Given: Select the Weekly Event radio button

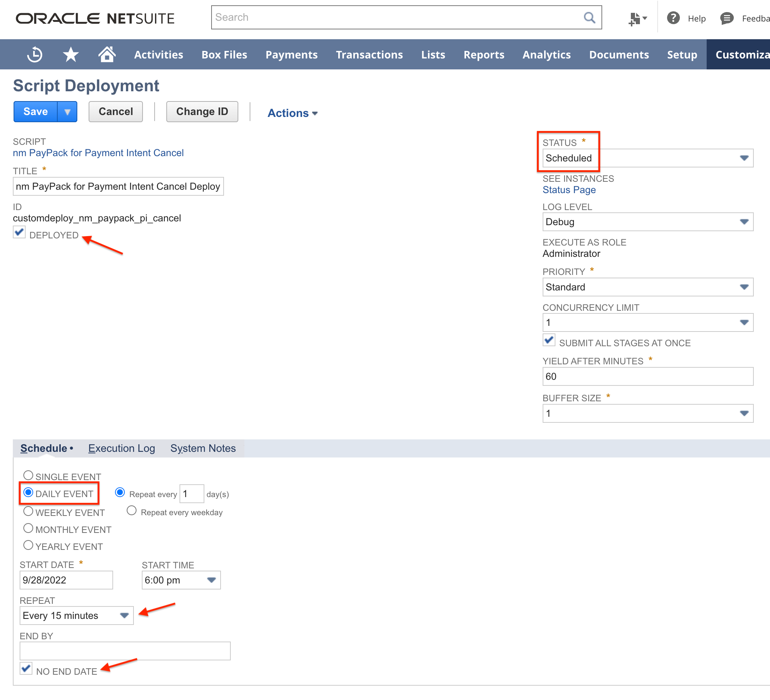Looking at the screenshot, I should point(28,511).
